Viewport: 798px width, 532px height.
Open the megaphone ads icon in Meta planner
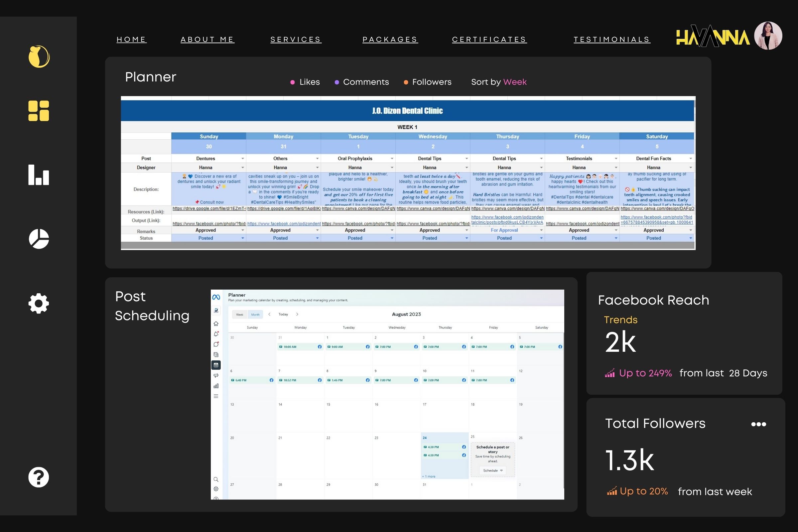point(216,375)
